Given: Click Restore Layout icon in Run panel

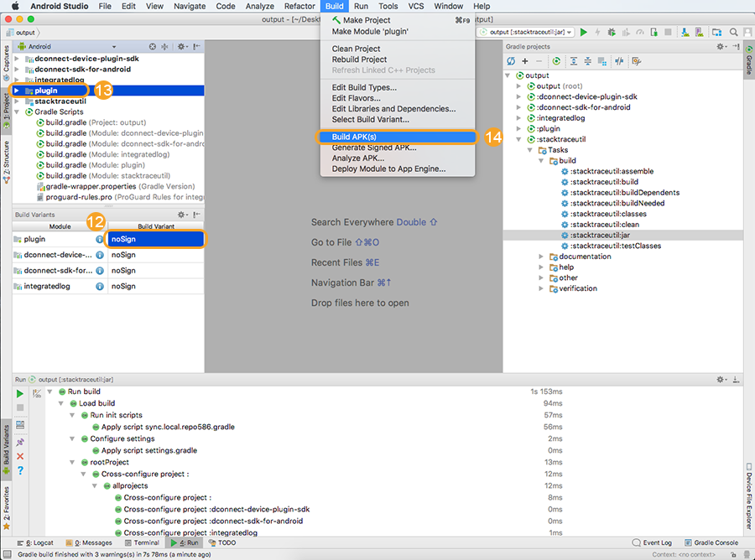Looking at the screenshot, I should tap(20, 425).
